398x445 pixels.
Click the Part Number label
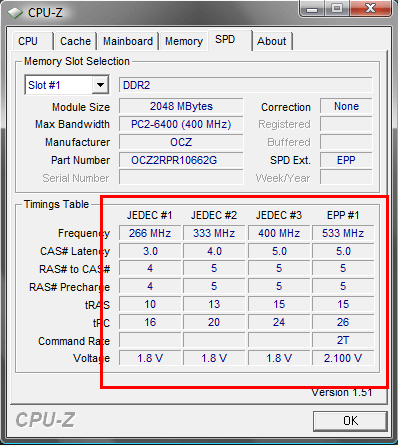(80, 160)
